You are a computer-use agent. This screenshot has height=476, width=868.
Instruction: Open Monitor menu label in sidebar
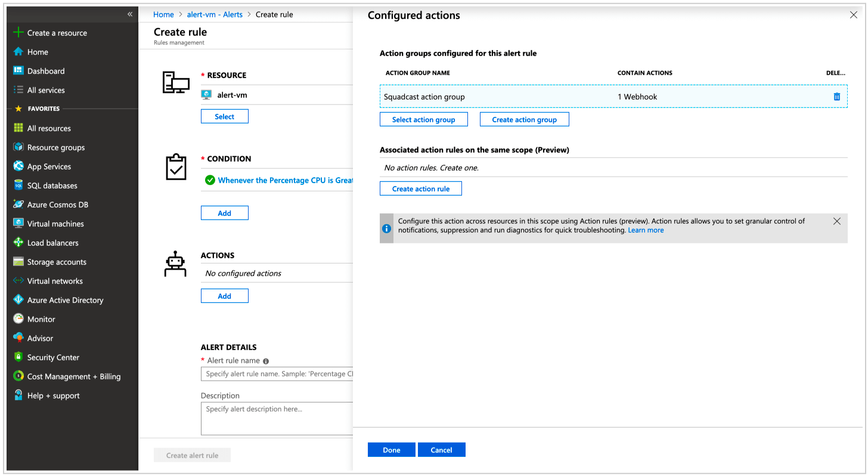(x=41, y=319)
